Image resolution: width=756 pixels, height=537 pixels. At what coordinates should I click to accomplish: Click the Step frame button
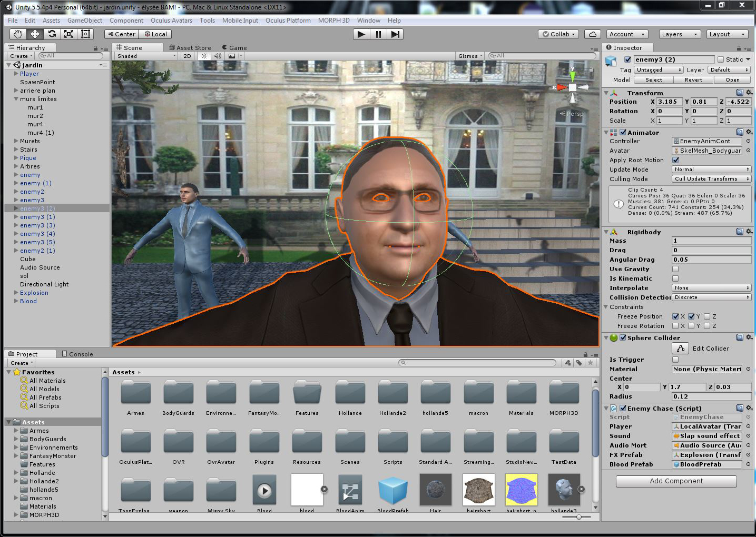click(x=395, y=34)
